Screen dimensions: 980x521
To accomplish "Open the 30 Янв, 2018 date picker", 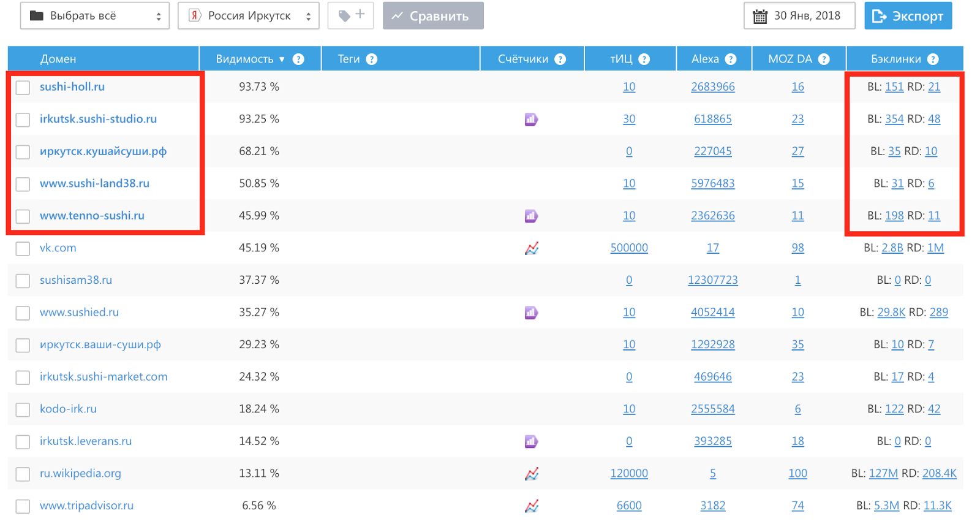I will pos(799,16).
